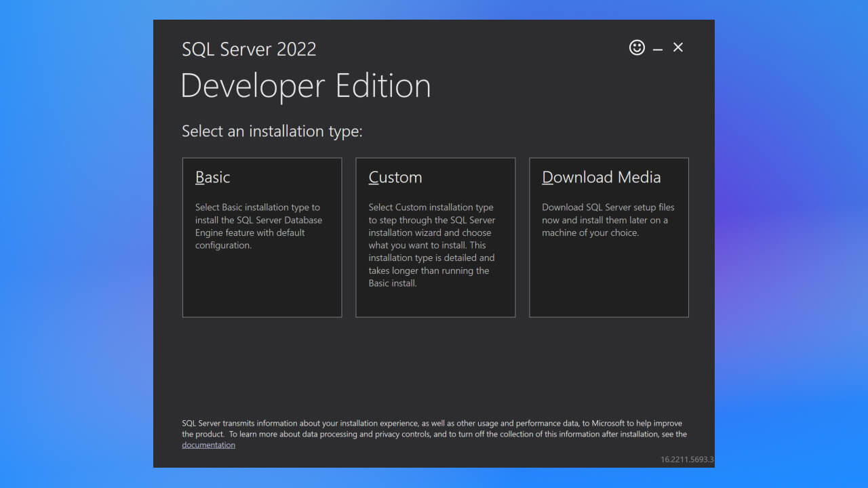This screenshot has height=488, width=868.
Task: Close the SQL Server installer window
Action: (x=678, y=47)
